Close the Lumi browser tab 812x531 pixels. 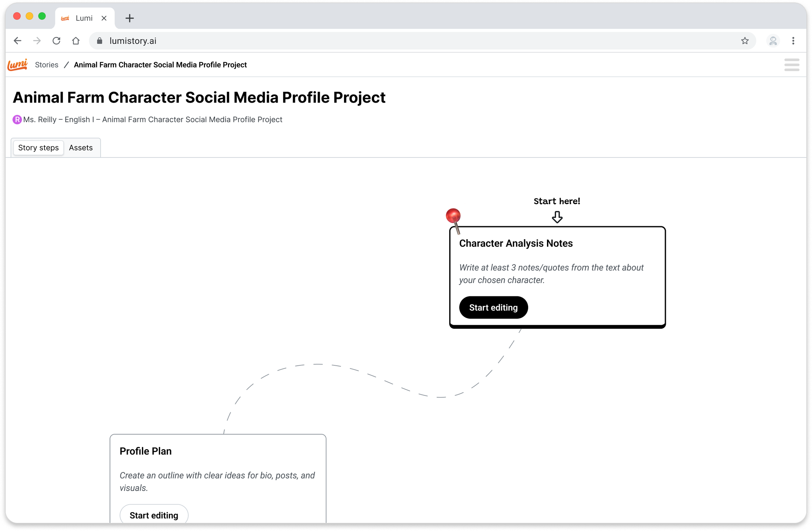pyautogui.click(x=104, y=18)
